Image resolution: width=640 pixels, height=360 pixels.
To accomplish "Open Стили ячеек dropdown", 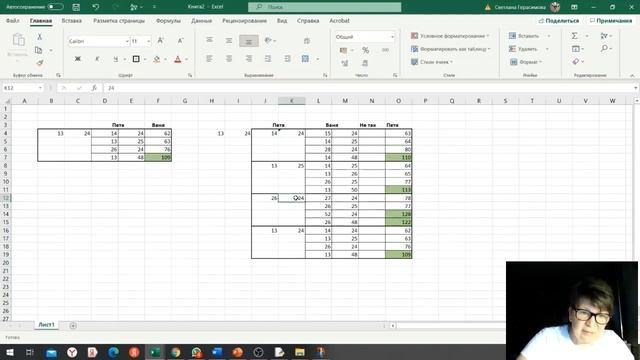I will pyautogui.click(x=432, y=62).
